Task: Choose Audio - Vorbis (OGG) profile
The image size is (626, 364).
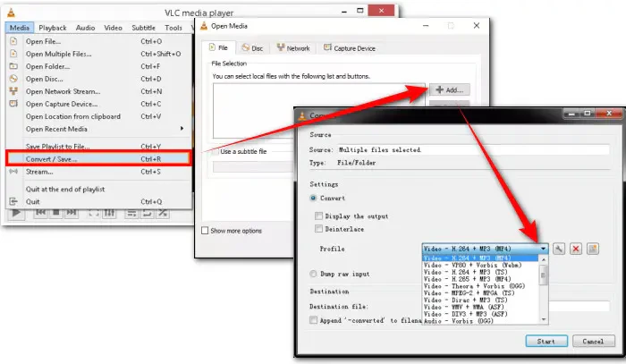Action: click(482, 321)
